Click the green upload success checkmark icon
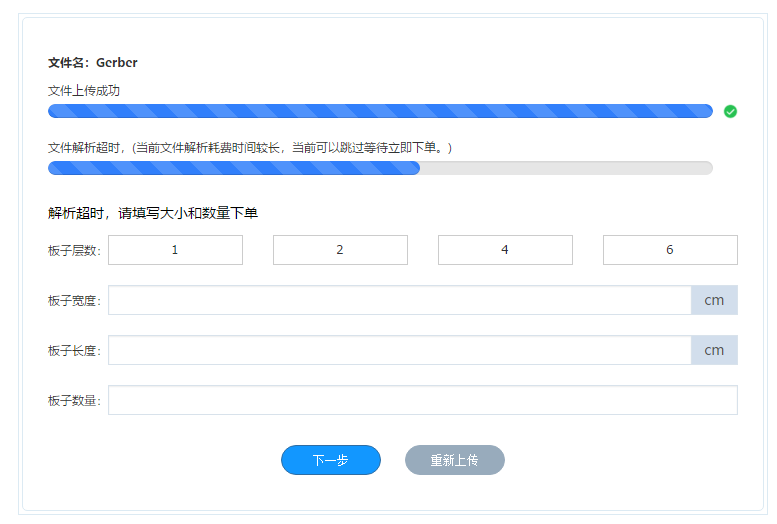This screenshot has width=777, height=524. [x=730, y=112]
